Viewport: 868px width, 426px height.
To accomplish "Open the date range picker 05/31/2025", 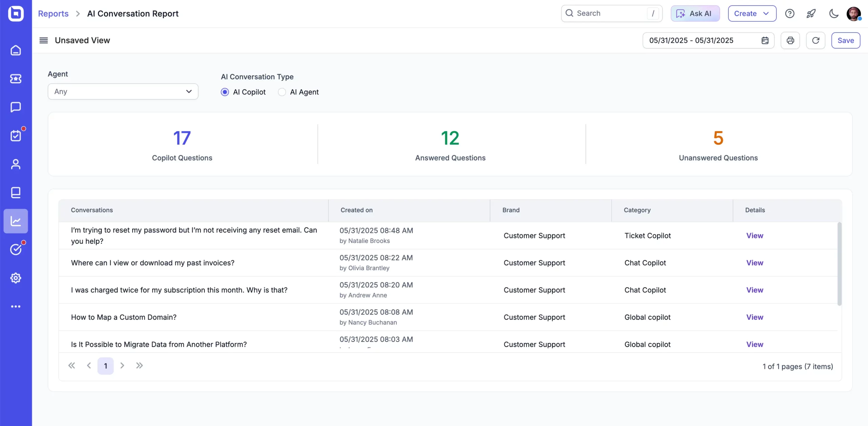I will coord(708,40).
